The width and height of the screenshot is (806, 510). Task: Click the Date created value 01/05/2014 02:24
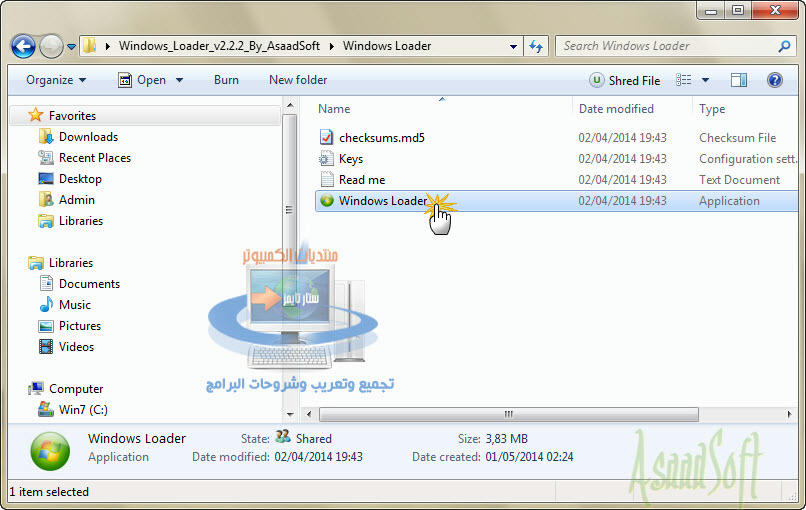(529, 457)
